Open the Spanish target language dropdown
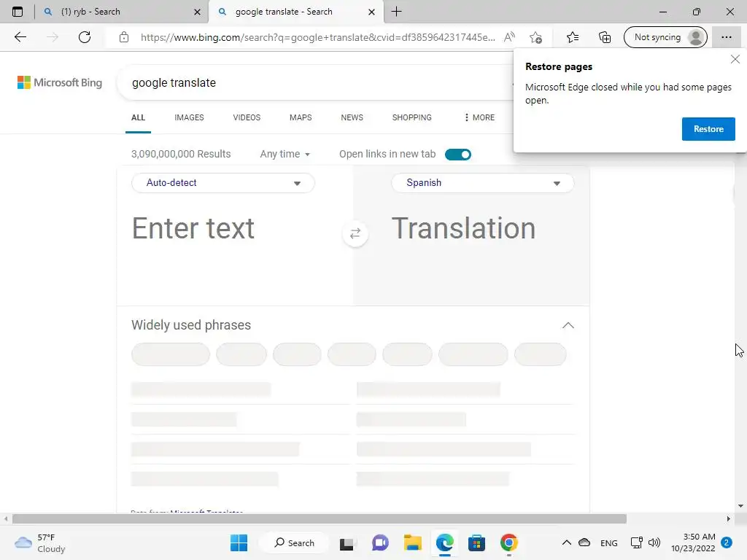 (x=483, y=183)
